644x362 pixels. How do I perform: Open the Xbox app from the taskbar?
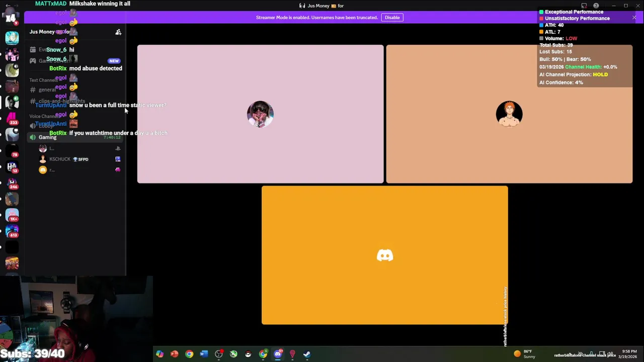pos(233,354)
